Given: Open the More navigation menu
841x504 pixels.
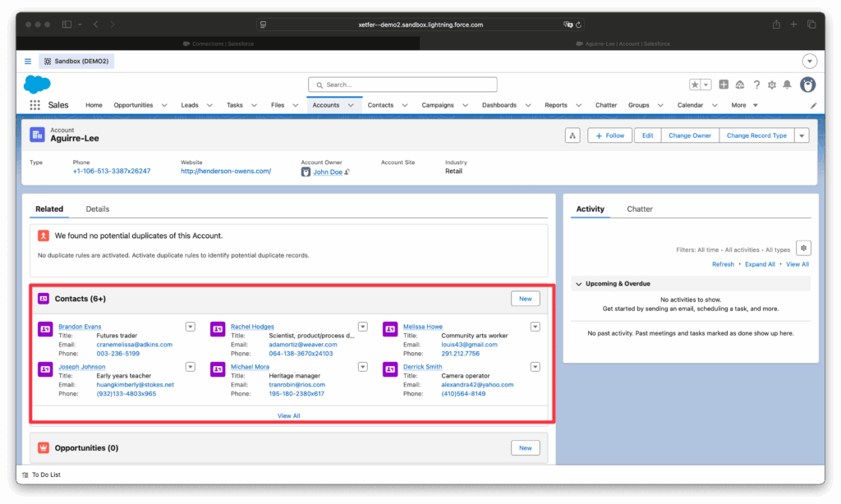Looking at the screenshot, I should coord(744,106).
